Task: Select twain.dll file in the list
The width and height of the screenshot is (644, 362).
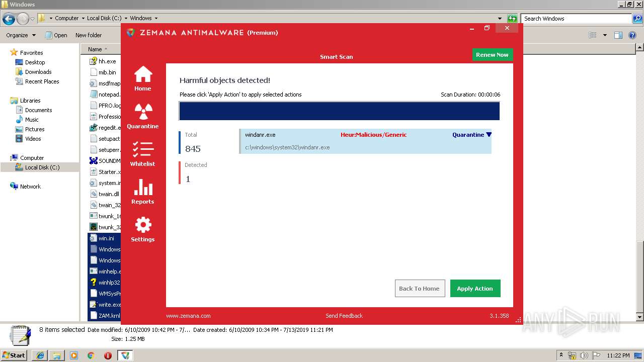Action: 105,194
